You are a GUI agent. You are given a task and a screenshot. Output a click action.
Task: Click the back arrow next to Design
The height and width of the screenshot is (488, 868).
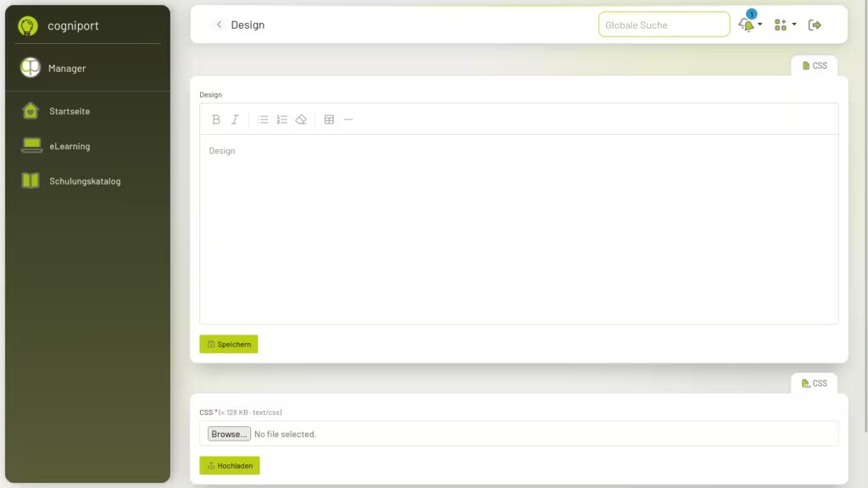coord(220,25)
